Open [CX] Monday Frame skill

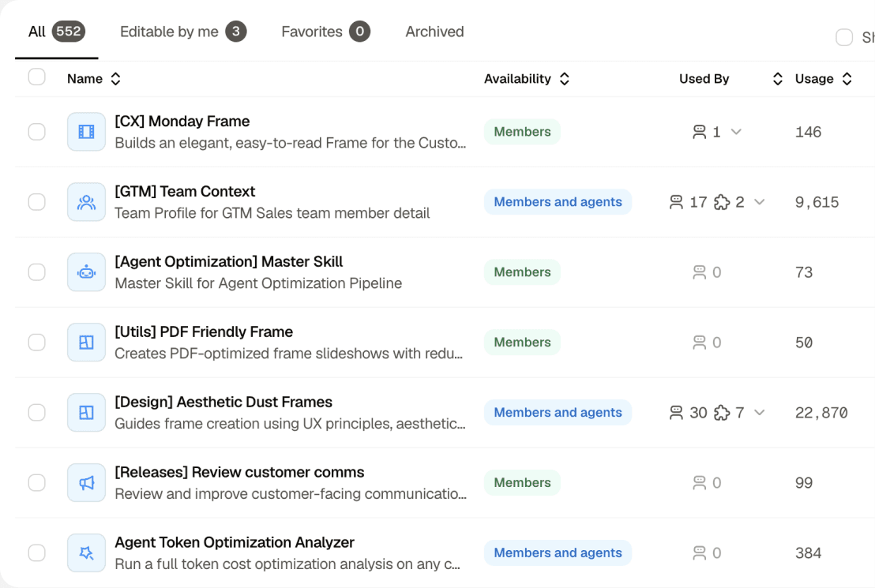click(x=182, y=121)
